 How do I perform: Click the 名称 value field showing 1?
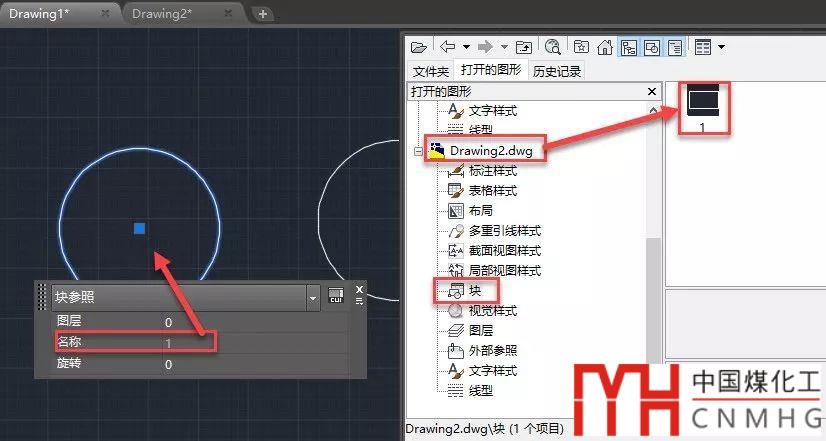(x=255, y=343)
